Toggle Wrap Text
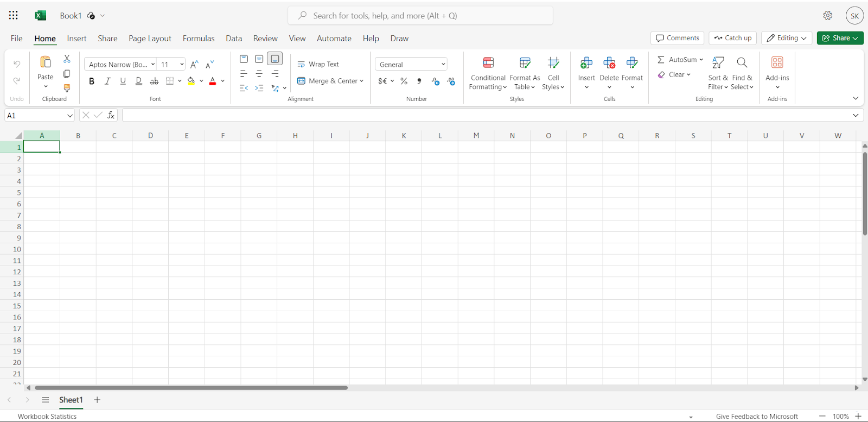The image size is (868, 422). (x=318, y=64)
